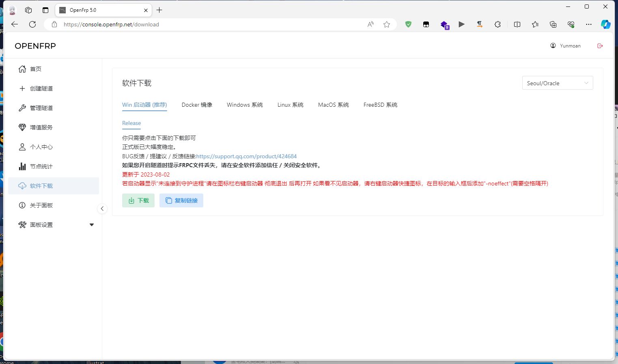Open browser essentials heart icon
618x364 pixels.
coord(571,24)
